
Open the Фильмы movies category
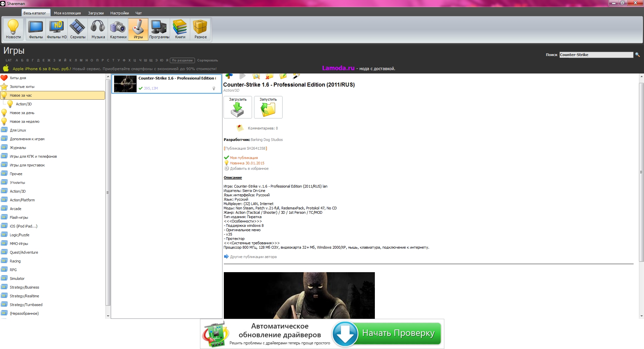click(x=36, y=30)
